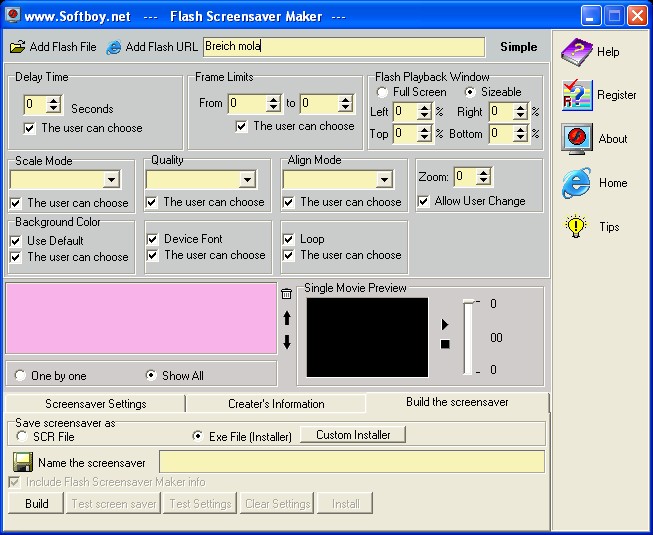Viewport: 653px width, 535px height.
Task: Click the movie preview vertical slider
Action: pyautogui.click(x=469, y=337)
